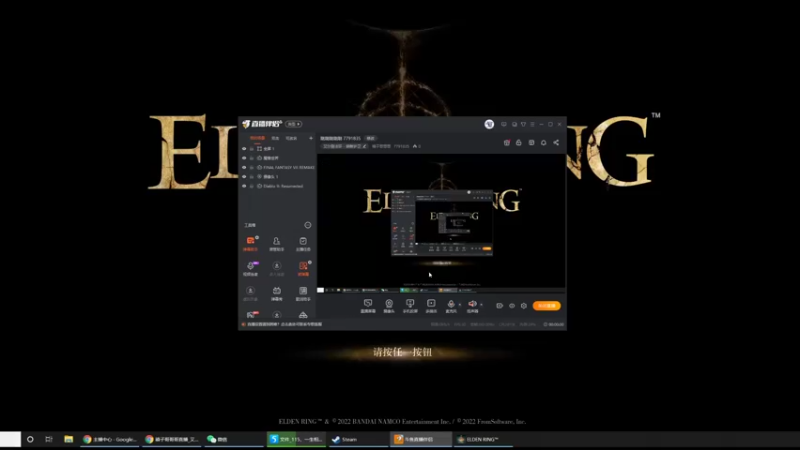Open gift icon with red dot

tap(507, 143)
